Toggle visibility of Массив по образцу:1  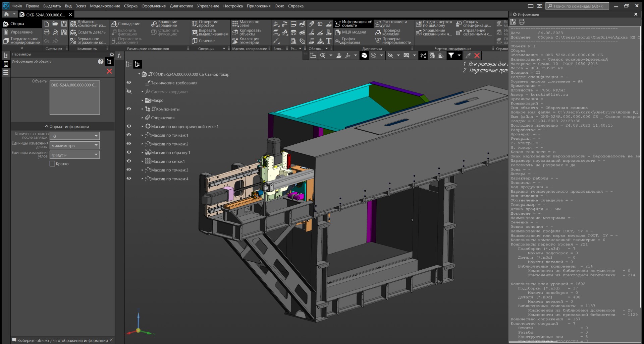(129, 152)
